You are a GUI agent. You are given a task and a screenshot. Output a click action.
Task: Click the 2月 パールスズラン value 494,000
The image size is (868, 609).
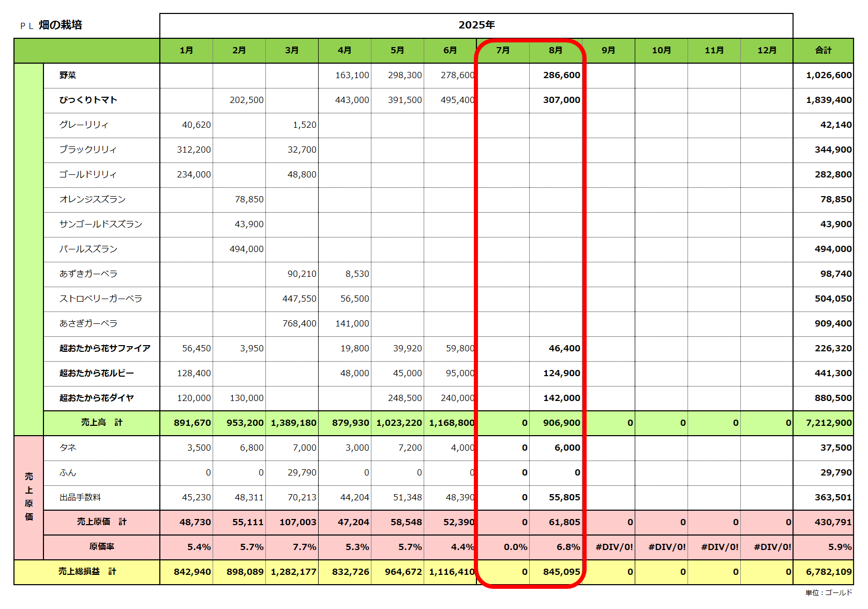pyautogui.click(x=246, y=249)
